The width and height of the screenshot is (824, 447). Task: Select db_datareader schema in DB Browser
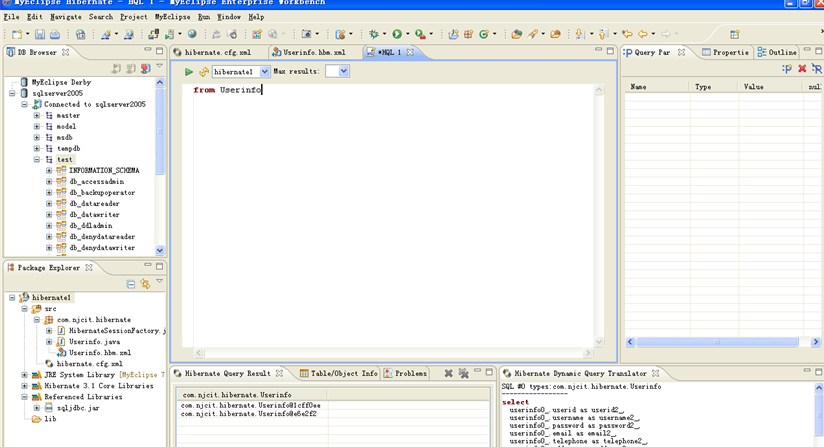click(94, 204)
